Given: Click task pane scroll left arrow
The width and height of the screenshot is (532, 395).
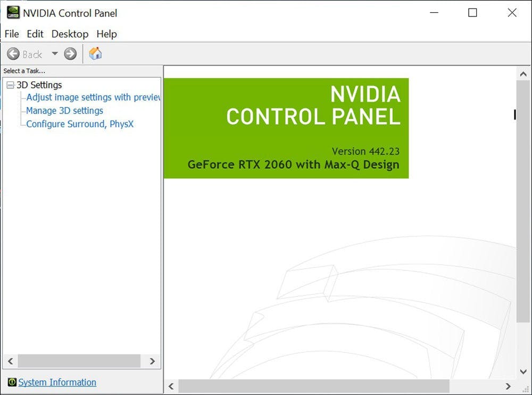Looking at the screenshot, I should click(x=11, y=361).
